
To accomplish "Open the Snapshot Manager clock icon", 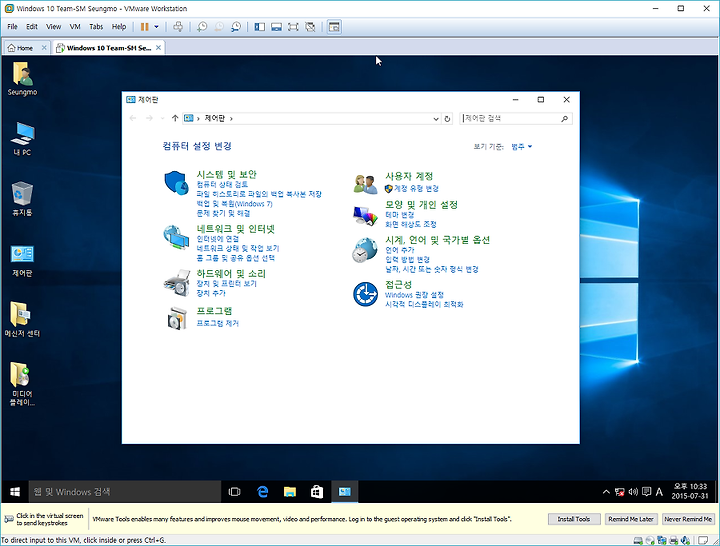I will tap(236, 27).
